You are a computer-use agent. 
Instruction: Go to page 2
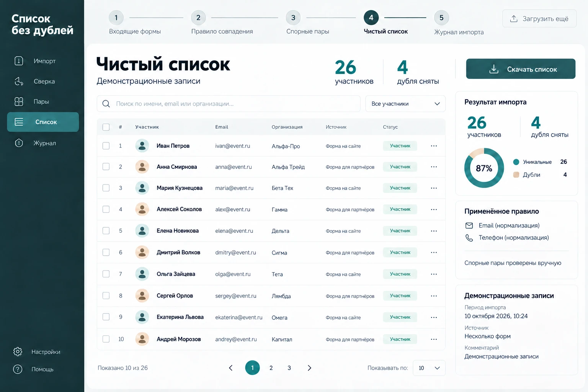point(271,368)
